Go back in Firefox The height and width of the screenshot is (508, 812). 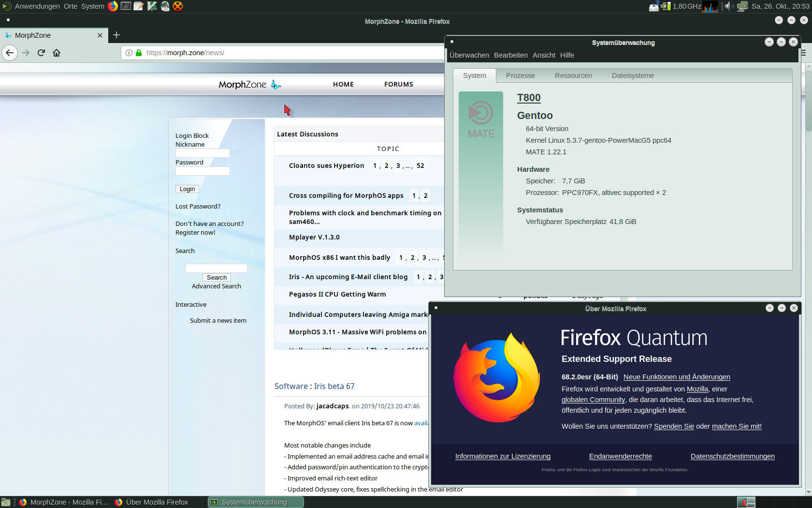[x=10, y=53]
